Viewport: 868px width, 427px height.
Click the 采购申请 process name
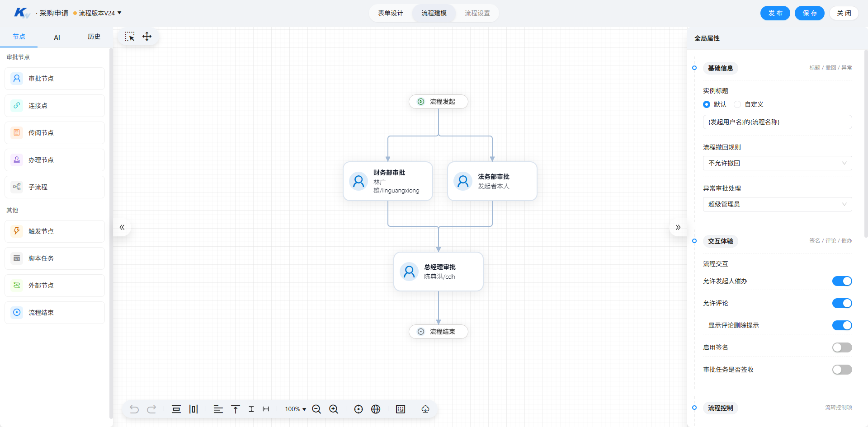[54, 13]
